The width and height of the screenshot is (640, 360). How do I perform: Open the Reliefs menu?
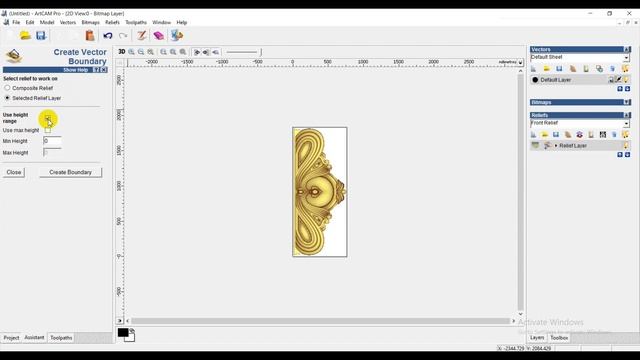112,22
